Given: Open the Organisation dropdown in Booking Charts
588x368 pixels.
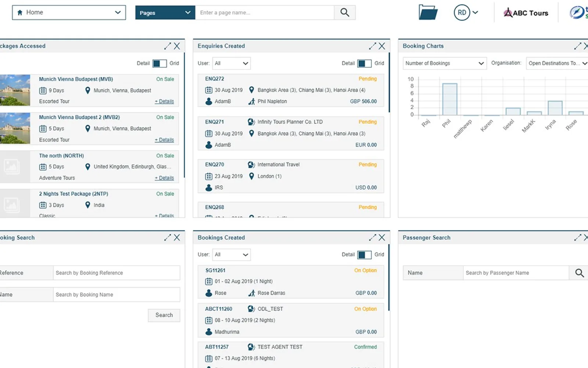Looking at the screenshot, I should coord(557,63).
